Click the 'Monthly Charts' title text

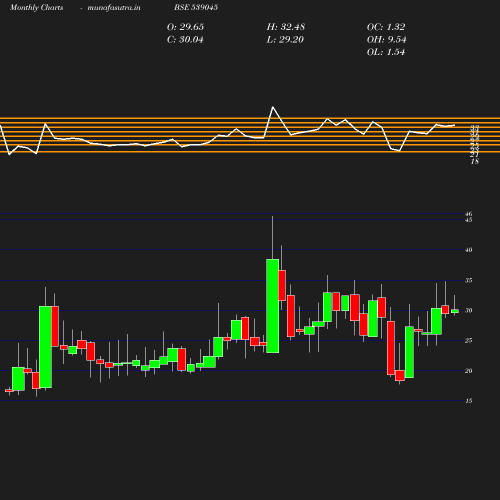37,8
